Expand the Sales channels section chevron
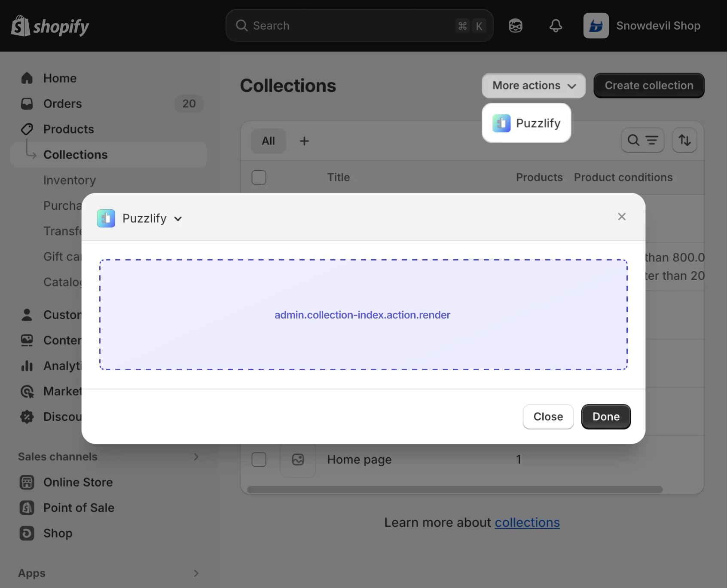 pos(196,457)
